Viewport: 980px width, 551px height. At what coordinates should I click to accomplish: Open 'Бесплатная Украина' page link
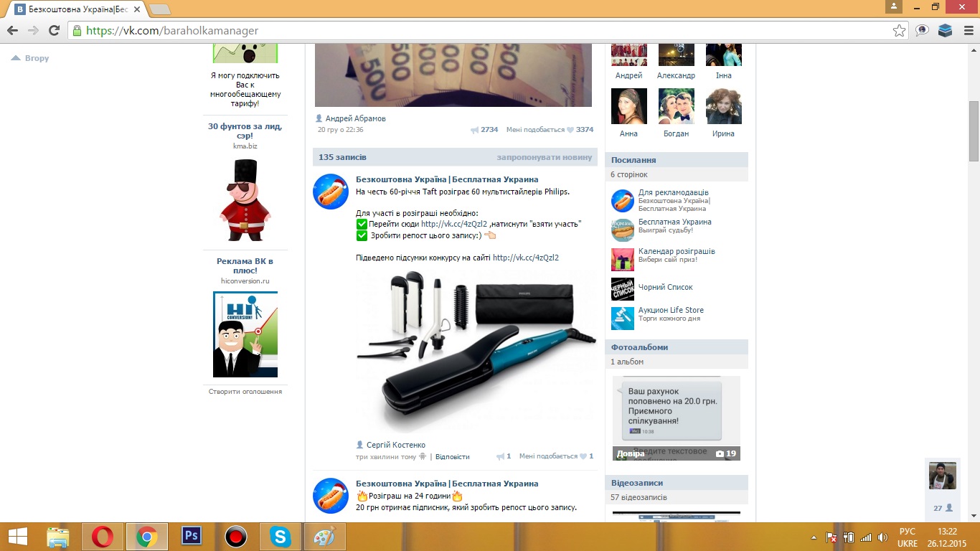(x=675, y=222)
